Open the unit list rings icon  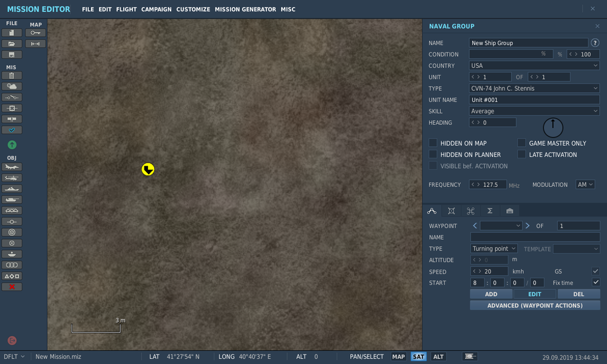point(12,265)
